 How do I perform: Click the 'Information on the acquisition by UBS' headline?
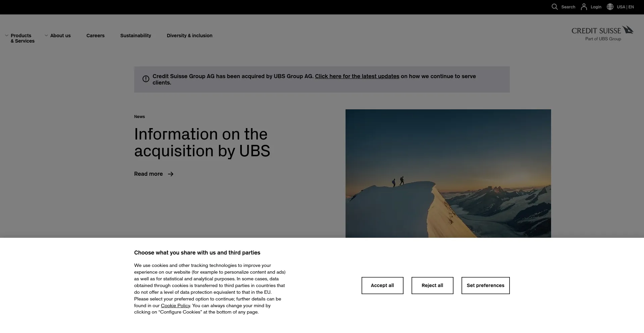click(202, 143)
